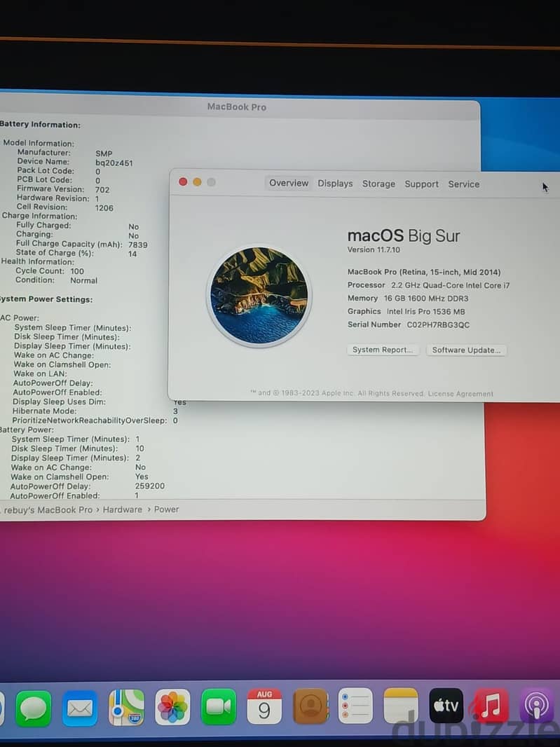Launch FaceTime from the Dock

point(219,706)
